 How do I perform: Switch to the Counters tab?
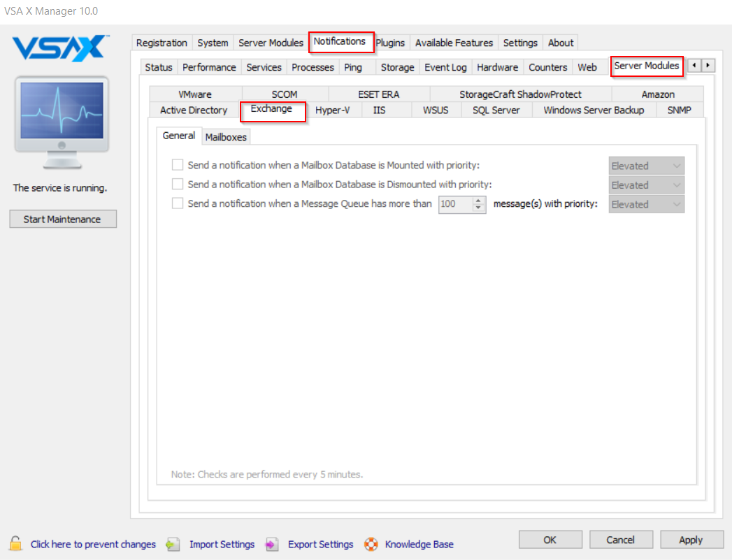[x=547, y=67]
